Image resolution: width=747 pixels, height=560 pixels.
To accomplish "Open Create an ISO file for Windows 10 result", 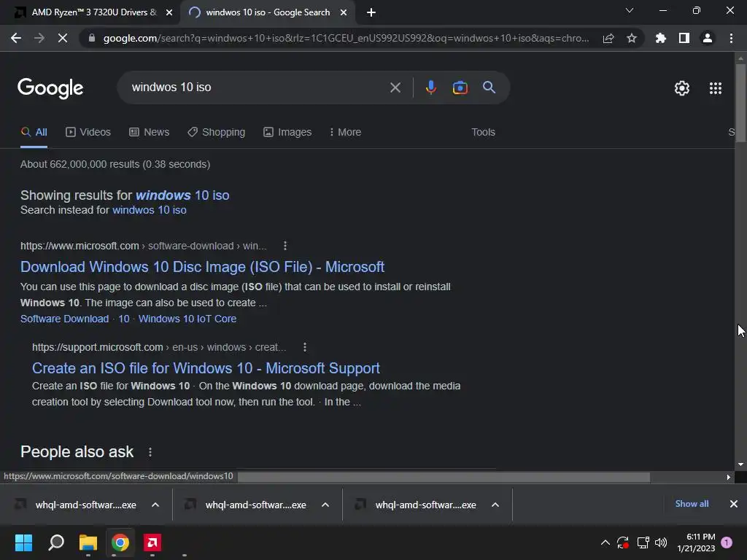I will point(206,368).
